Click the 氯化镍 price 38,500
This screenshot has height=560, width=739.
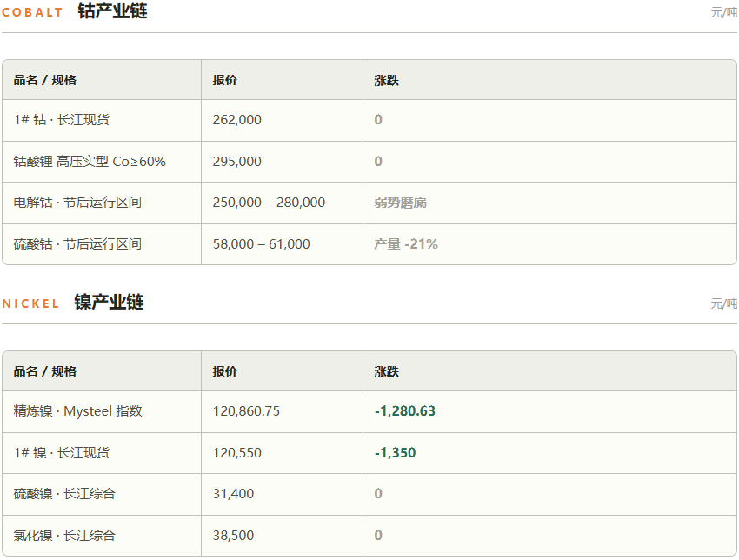[233, 536]
